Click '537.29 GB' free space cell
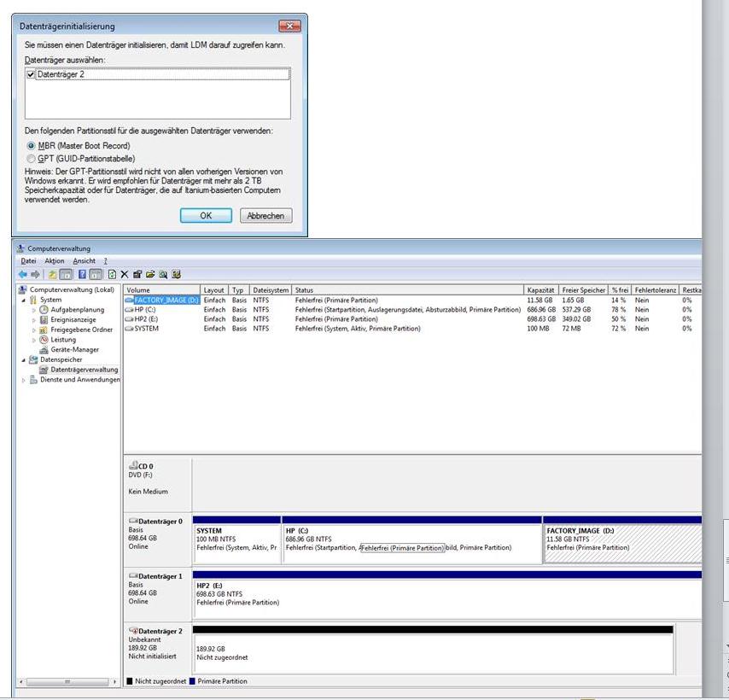 click(x=576, y=310)
